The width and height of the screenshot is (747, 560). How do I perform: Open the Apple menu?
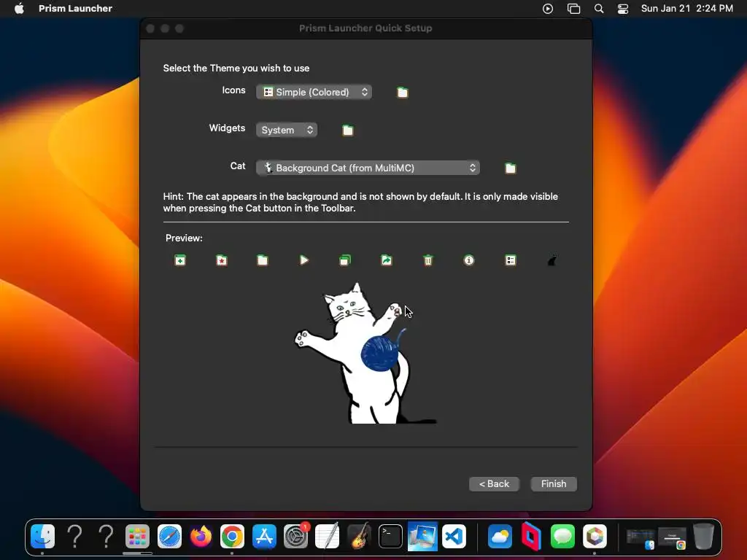(19, 8)
